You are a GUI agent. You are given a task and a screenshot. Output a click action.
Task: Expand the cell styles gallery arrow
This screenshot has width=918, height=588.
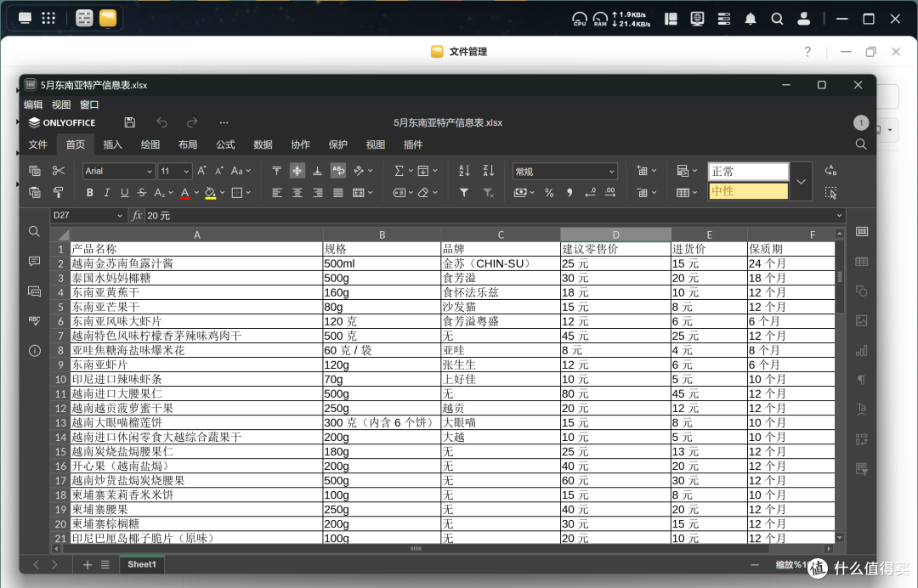[x=801, y=181]
